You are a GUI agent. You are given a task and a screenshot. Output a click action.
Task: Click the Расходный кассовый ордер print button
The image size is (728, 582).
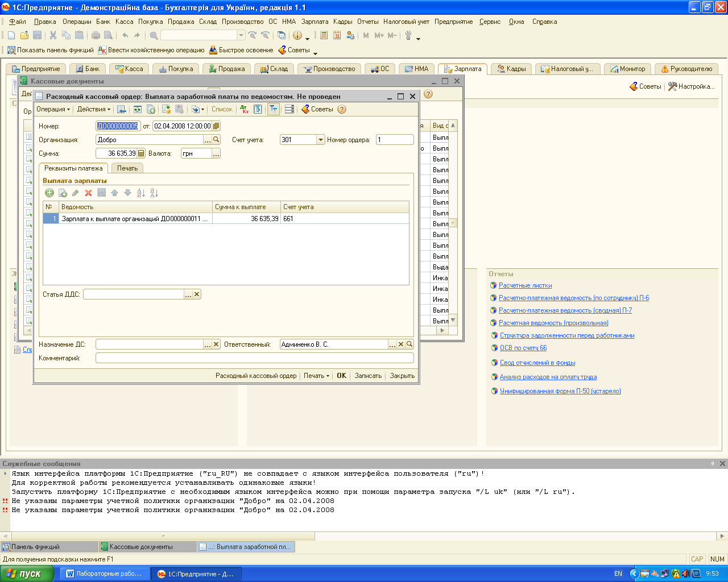pyautogui.click(x=256, y=376)
